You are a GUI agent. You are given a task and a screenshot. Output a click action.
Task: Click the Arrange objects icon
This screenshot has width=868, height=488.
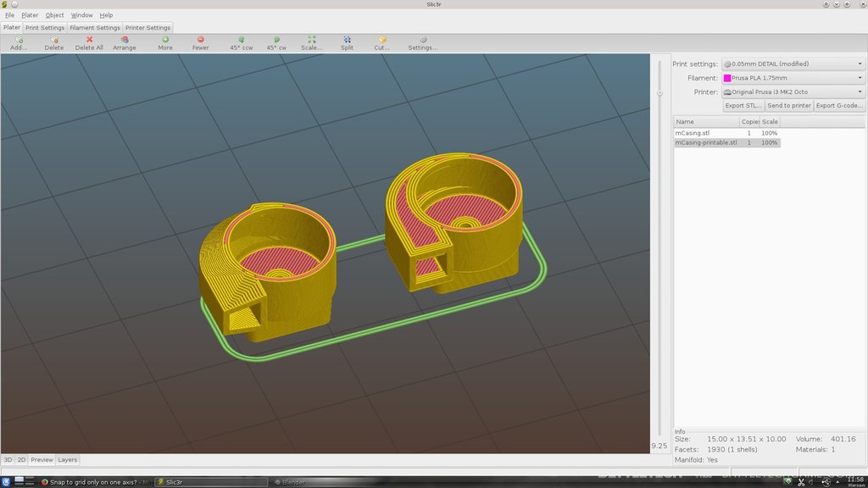pos(125,40)
